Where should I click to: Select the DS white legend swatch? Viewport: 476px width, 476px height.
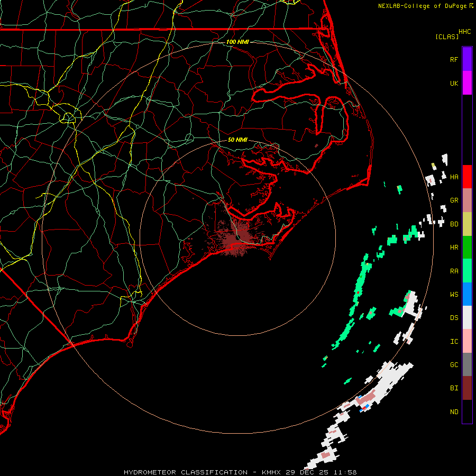click(x=467, y=317)
